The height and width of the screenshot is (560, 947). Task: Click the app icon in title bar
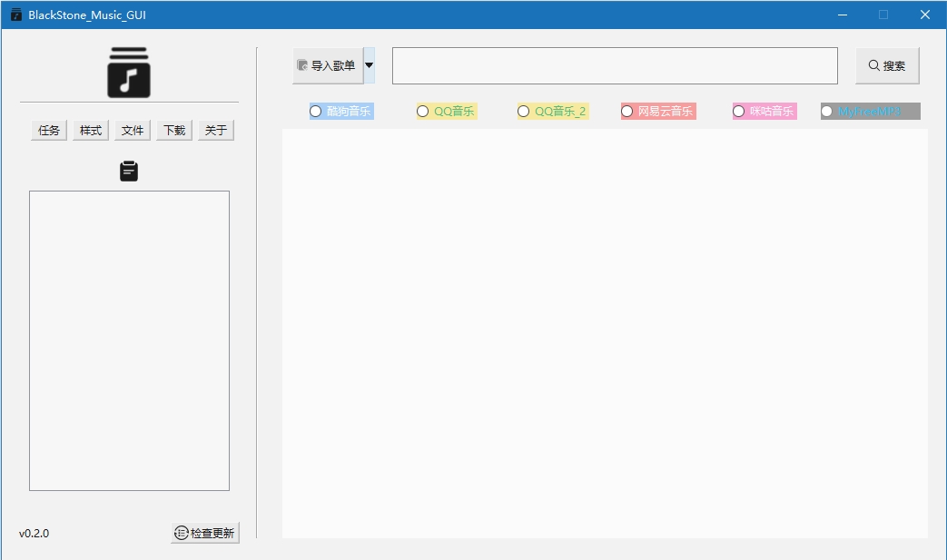pos(15,15)
